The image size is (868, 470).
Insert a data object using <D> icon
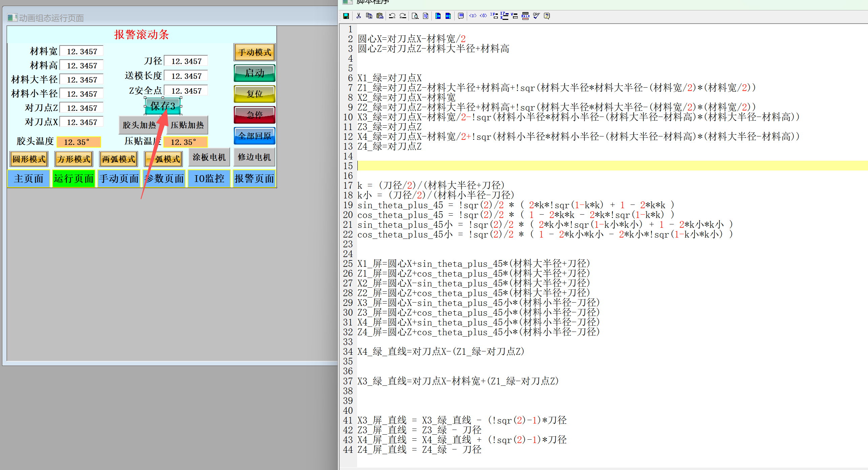tap(473, 16)
